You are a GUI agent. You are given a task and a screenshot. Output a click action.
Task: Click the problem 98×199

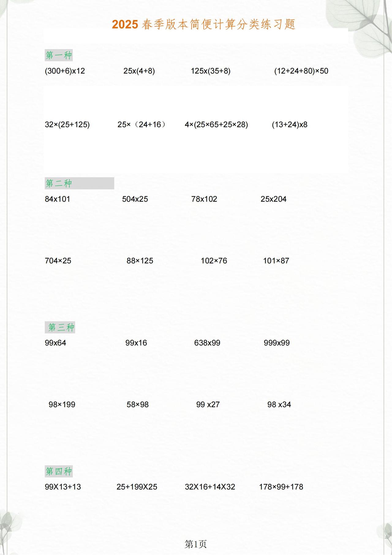click(x=62, y=405)
